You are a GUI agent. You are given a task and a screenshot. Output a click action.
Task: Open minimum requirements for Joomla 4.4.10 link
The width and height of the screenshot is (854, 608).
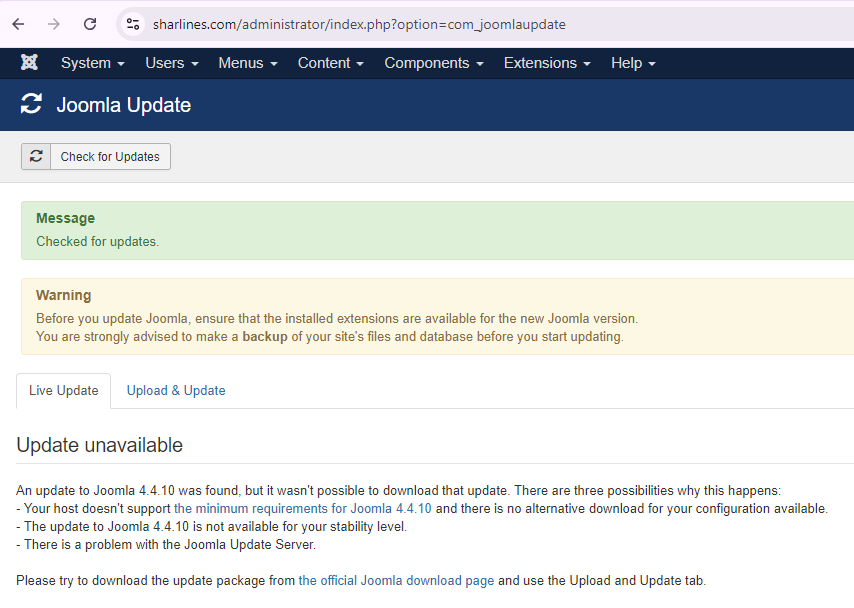303,508
